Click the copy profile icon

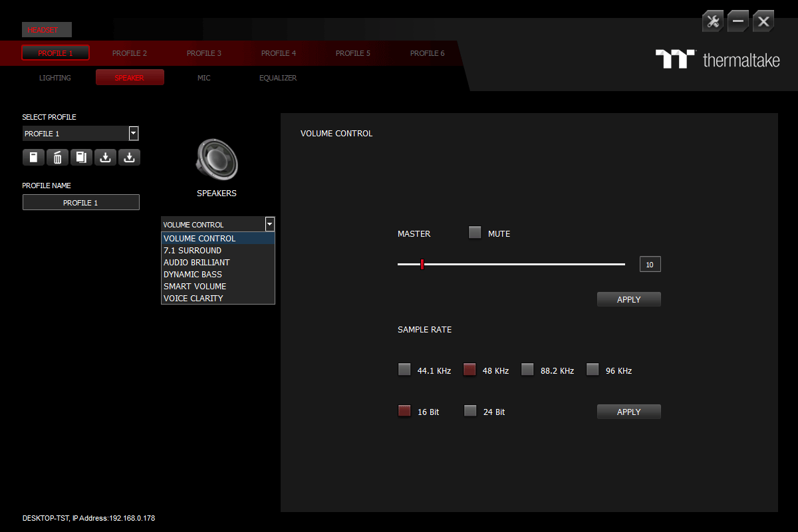pos(81,158)
